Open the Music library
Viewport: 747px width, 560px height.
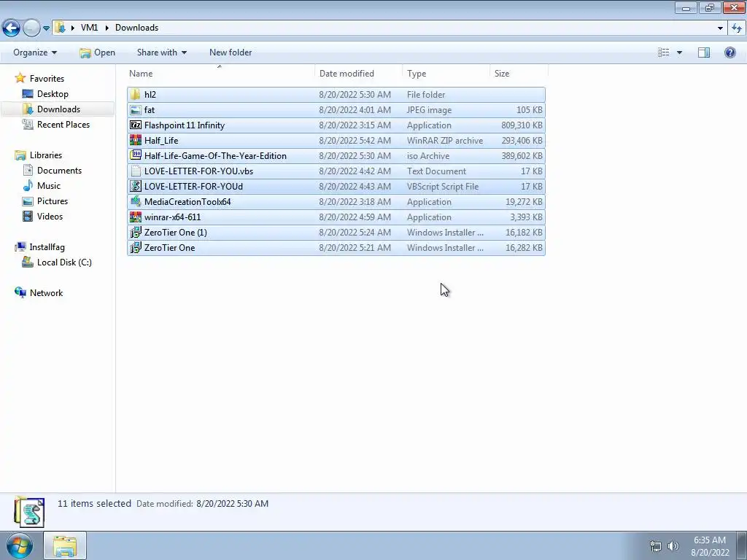click(x=49, y=185)
